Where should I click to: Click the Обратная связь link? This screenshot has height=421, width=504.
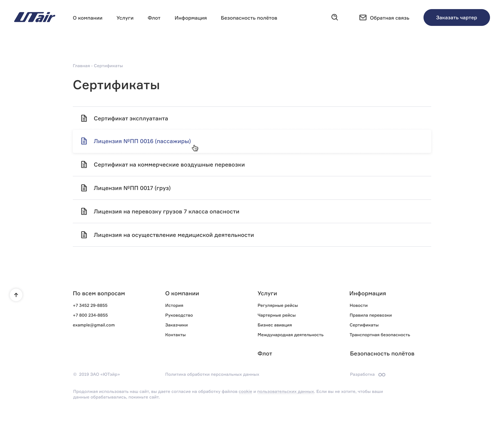coord(389,18)
